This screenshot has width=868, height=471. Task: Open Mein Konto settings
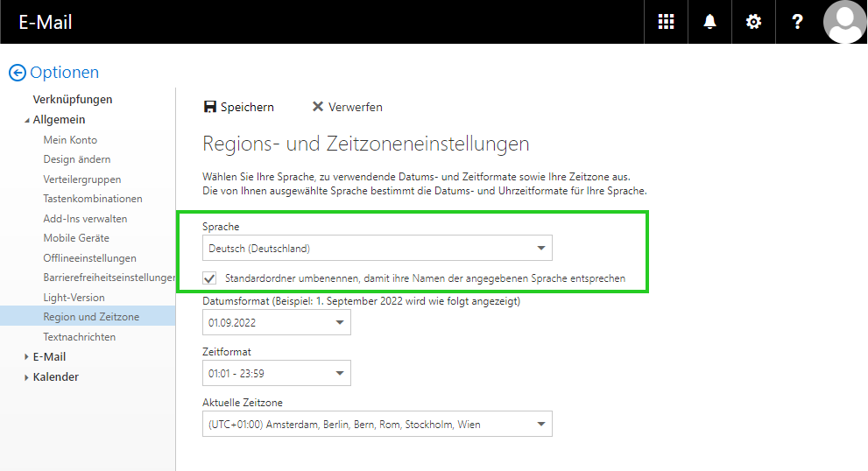(70, 140)
